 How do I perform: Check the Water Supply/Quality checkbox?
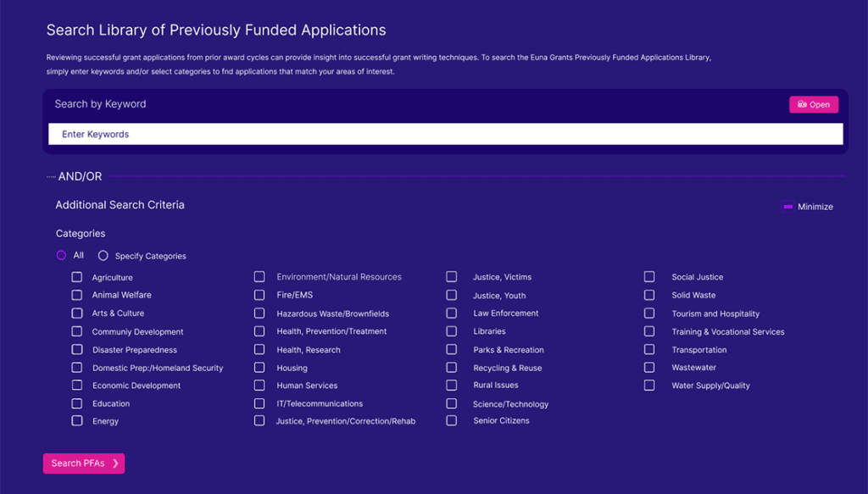[649, 385]
